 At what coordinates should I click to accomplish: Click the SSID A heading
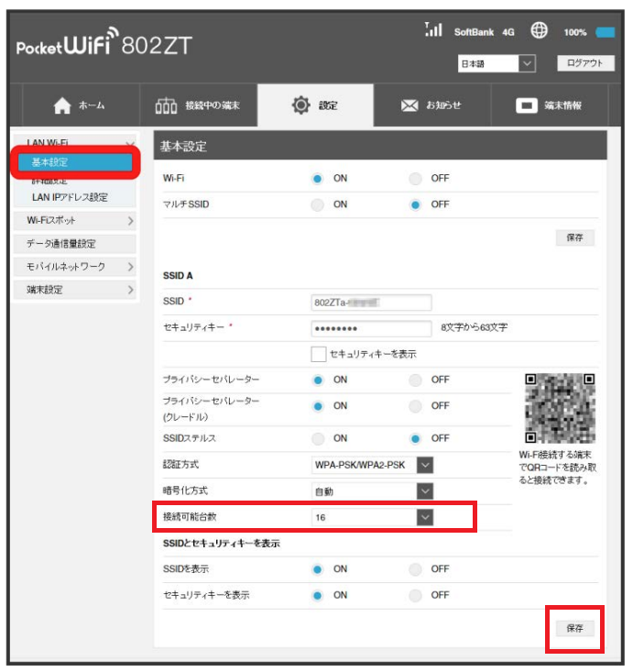click(178, 276)
